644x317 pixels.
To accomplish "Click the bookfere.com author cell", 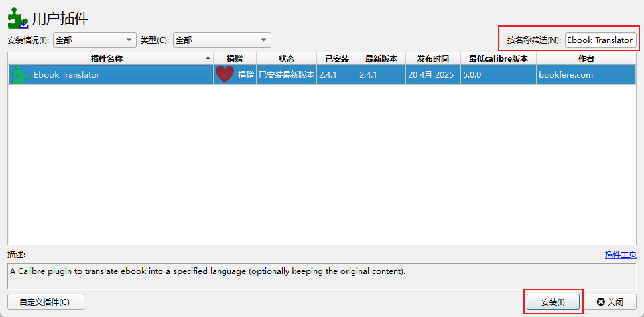I will click(x=565, y=74).
